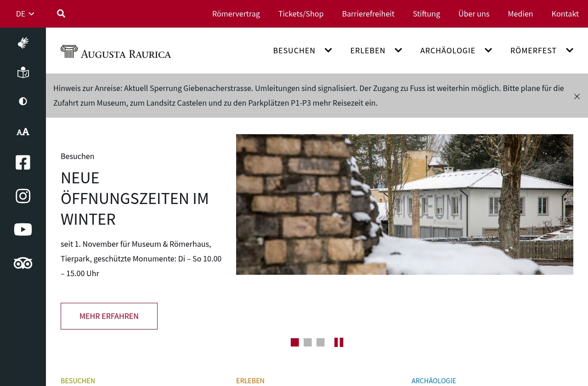Dismiss the Anreise notice banner
Image resolution: width=588 pixels, height=386 pixels.
point(577,96)
